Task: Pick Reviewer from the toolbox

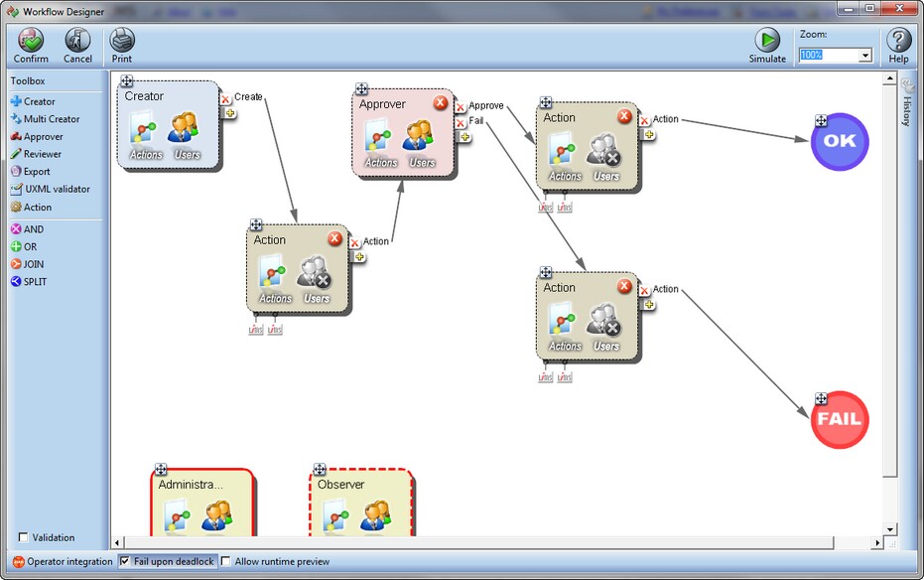Action: point(36,154)
